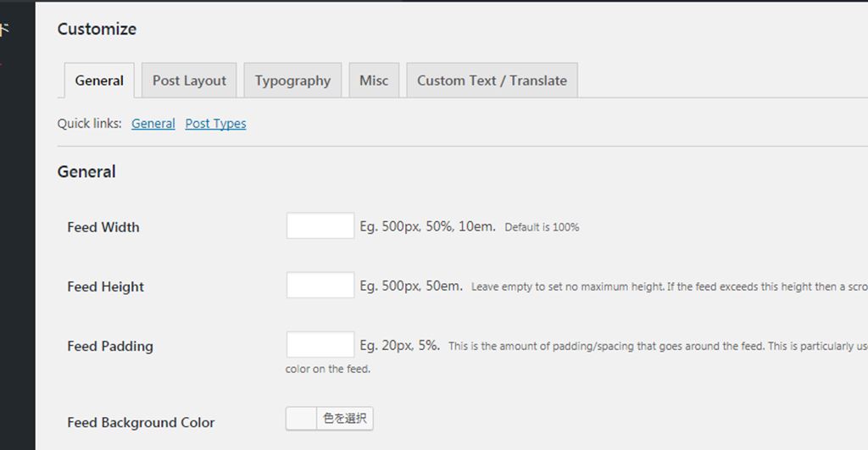Screen dimensions: 868x450
Task: Click the General section heading
Action: coord(86,172)
